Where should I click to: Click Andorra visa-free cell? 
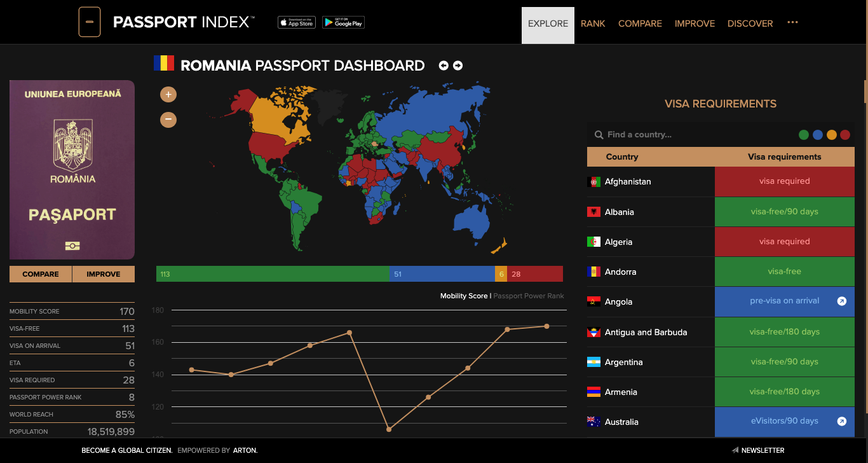785,272
